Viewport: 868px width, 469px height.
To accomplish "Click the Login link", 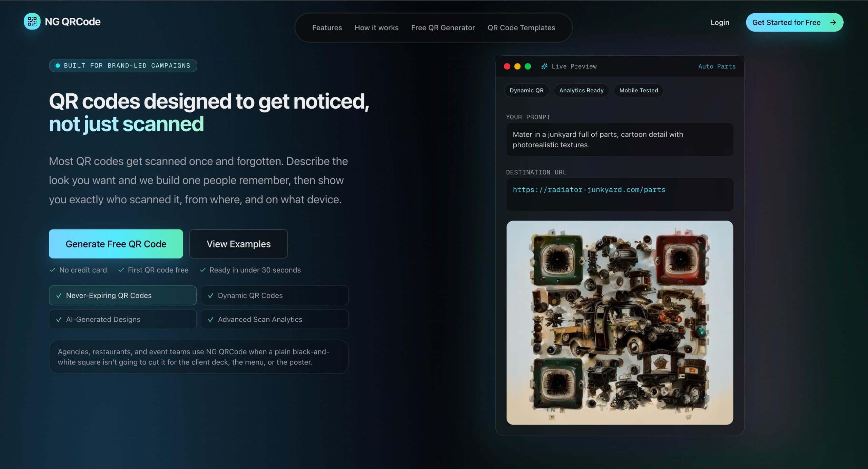I will click(x=720, y=22).
